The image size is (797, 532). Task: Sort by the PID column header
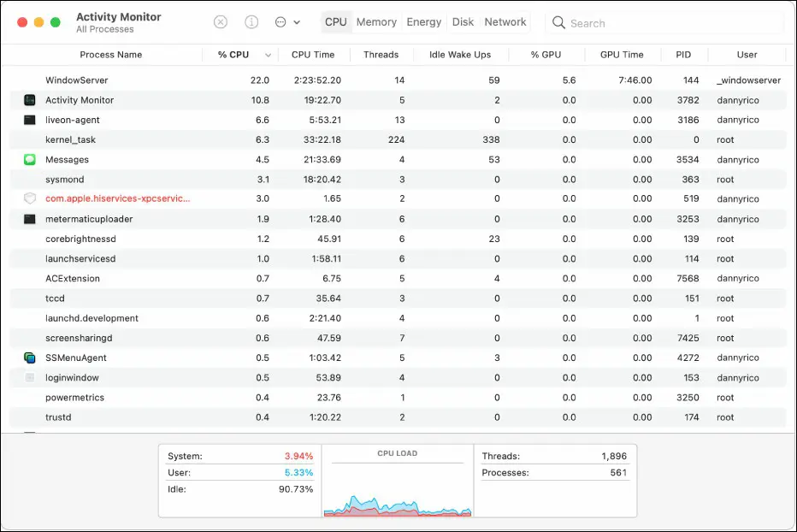coord(683,55)
